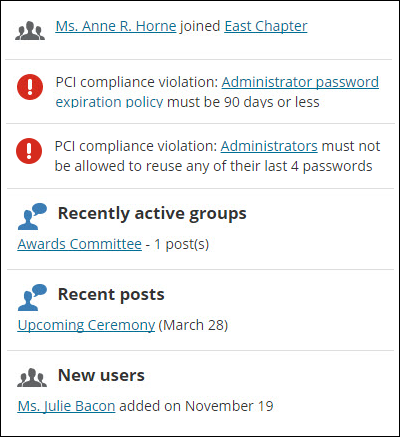The image size is (400, 437).
Task: Open the East Chapter link
Action: click(266, 26)
